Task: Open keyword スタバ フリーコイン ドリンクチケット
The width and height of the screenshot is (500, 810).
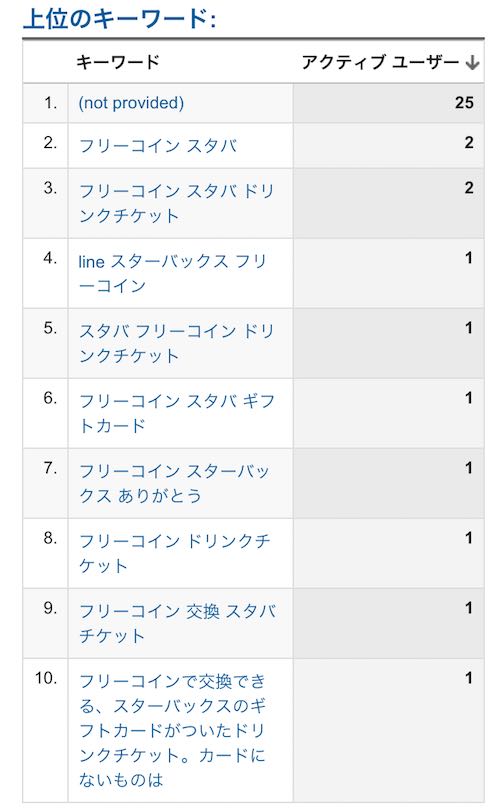Action: (x=177, y=343)
